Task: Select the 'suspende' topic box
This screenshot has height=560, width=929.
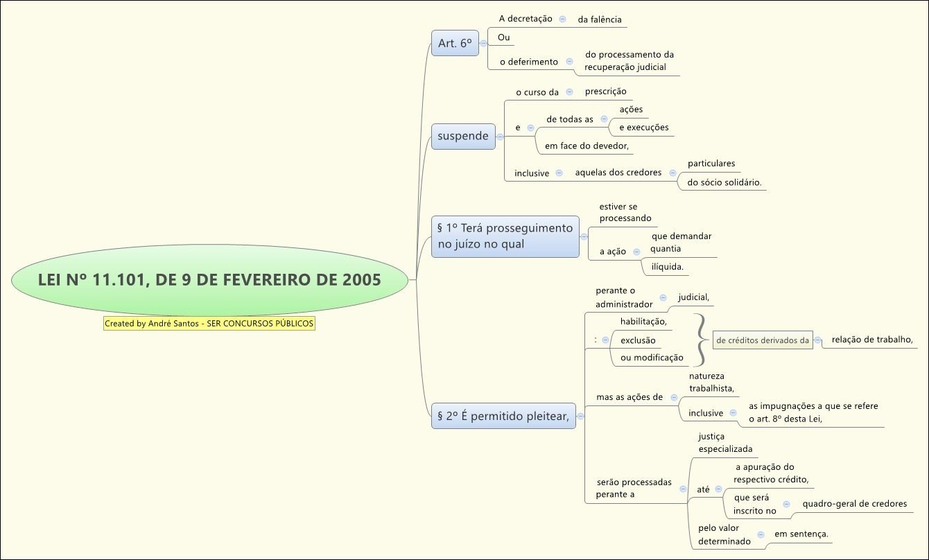Action: pos(462,137)
